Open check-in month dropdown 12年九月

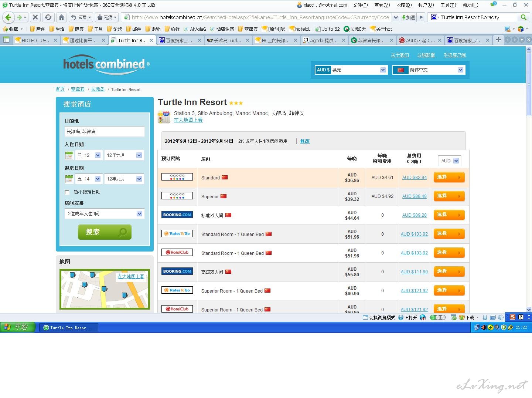tap(124, 155)
